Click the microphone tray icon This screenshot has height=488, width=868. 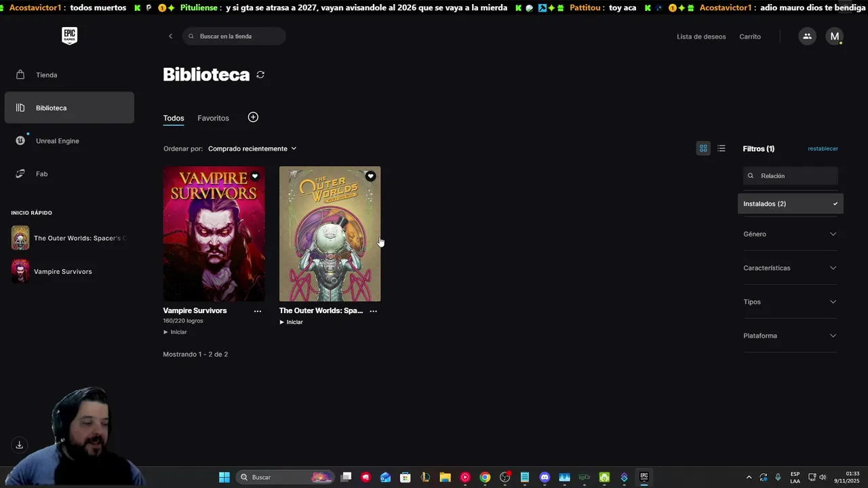click(x=778, y=477)
